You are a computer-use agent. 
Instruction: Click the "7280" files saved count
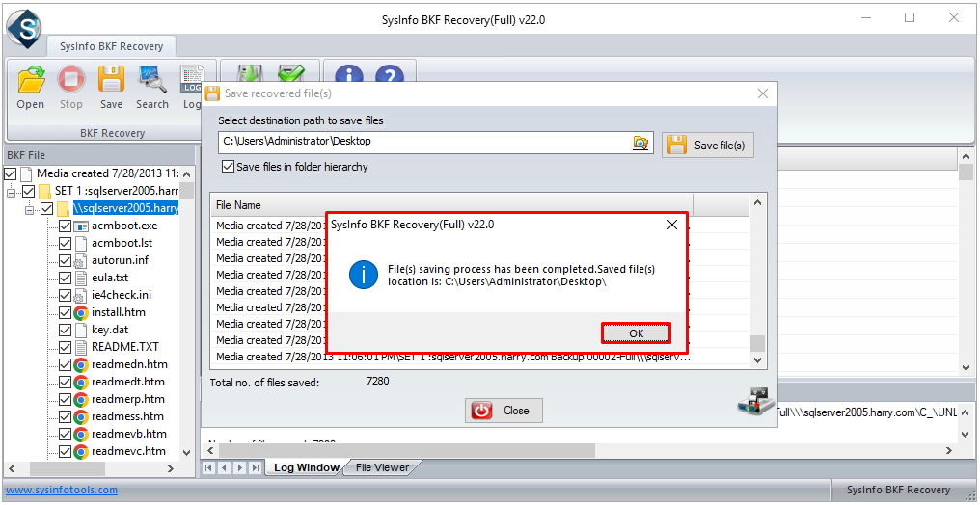(377, 380)
